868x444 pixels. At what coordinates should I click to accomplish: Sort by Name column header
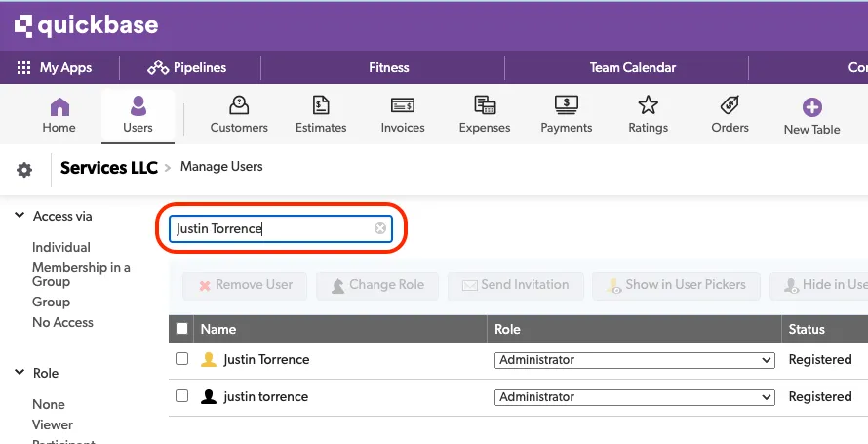pyautogui.click(x=218, y=330)
